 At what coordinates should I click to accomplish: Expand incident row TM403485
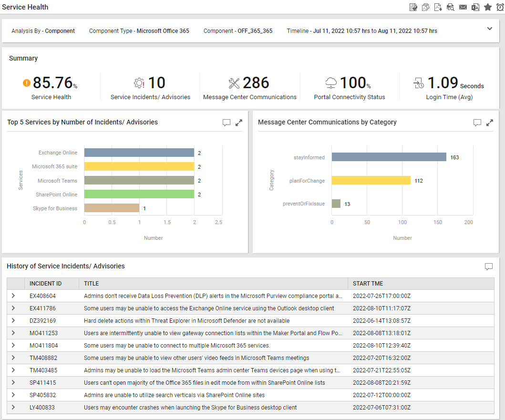pyautogui.click(x=13, y=370)
